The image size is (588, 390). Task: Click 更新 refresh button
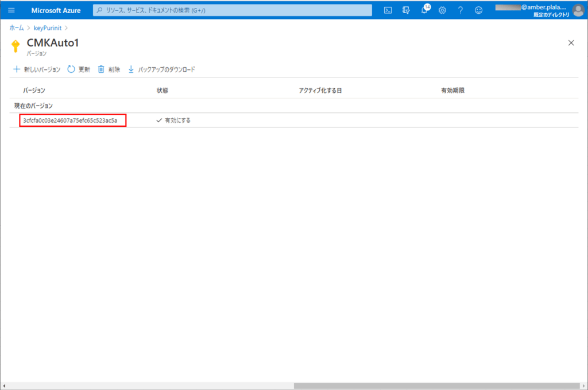point(79,69)
